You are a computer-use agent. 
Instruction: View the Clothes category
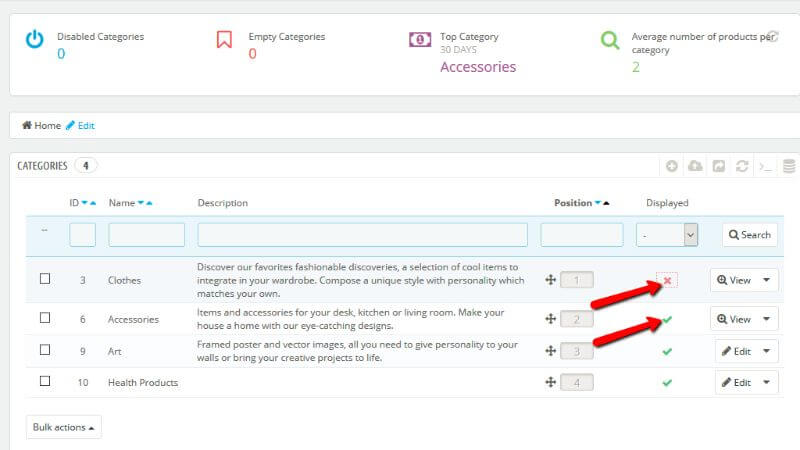[734, 280]
